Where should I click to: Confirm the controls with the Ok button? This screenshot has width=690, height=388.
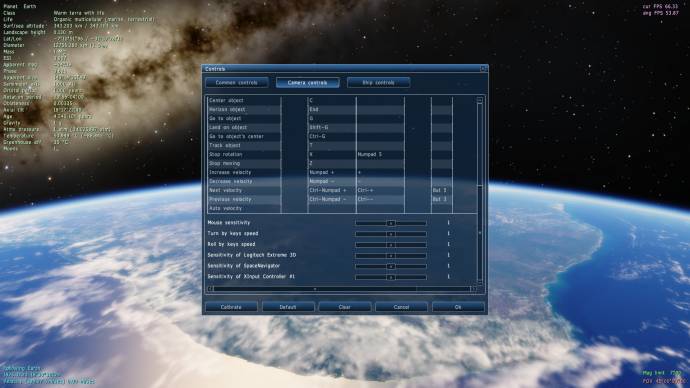(x=458, y=307)
